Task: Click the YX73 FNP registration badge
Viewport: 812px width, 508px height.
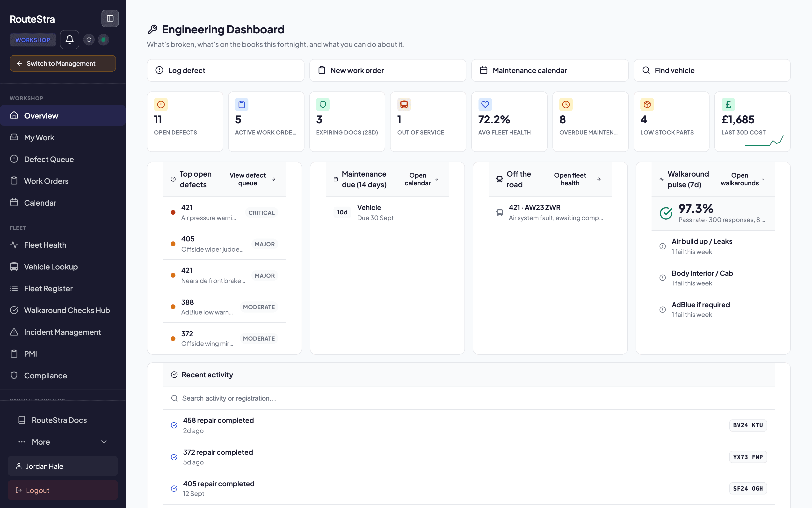Action: (x=748, y=457)
